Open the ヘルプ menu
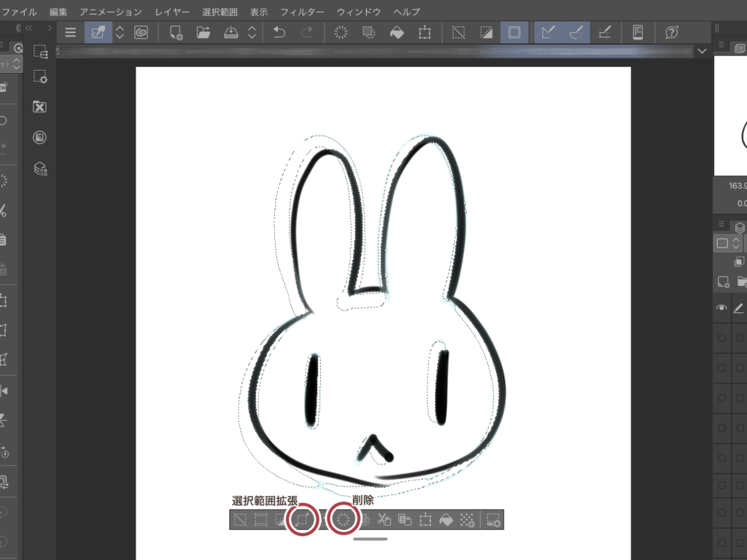 coord(407,12)
